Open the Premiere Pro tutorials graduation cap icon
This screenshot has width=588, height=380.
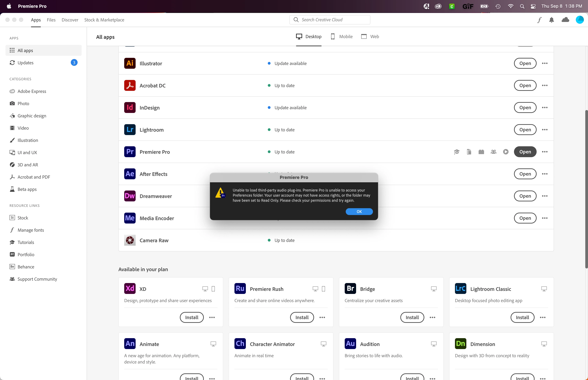[457, 152]
